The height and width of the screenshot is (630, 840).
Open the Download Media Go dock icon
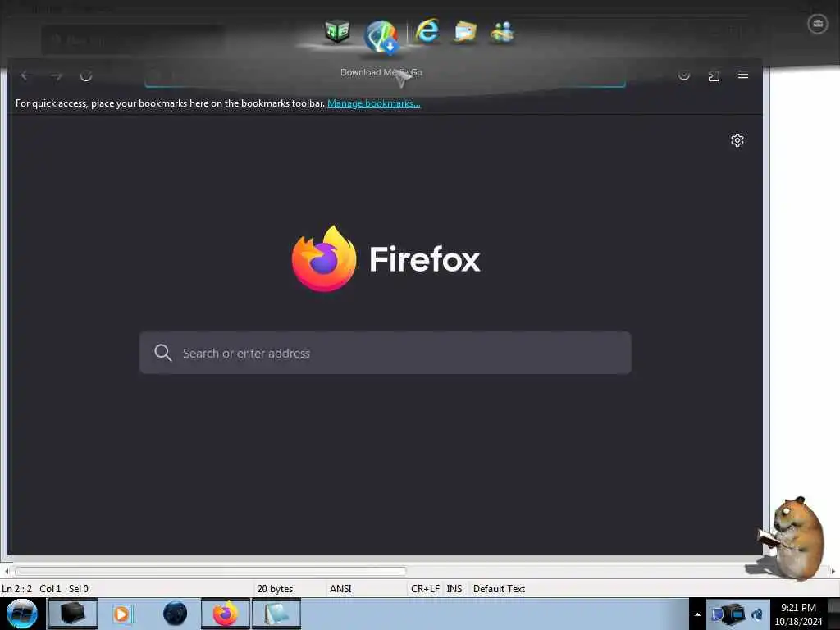[x=381, y=36]
